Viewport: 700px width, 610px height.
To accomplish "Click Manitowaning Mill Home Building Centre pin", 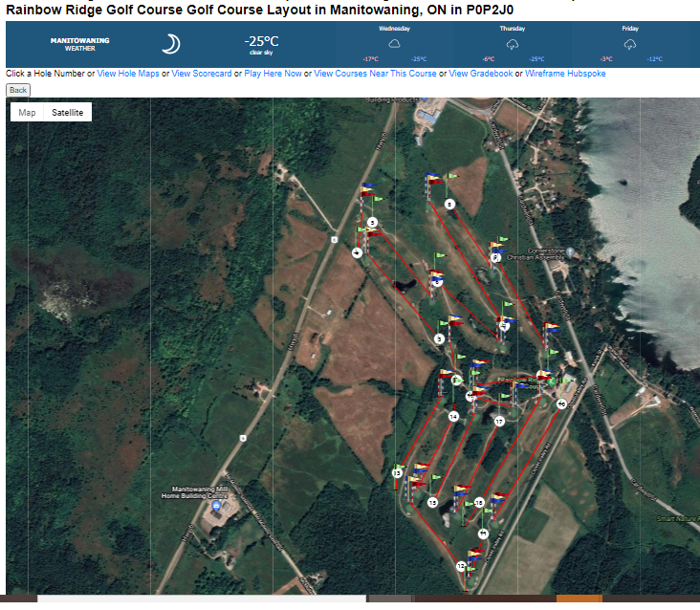I will pos(216,506).
